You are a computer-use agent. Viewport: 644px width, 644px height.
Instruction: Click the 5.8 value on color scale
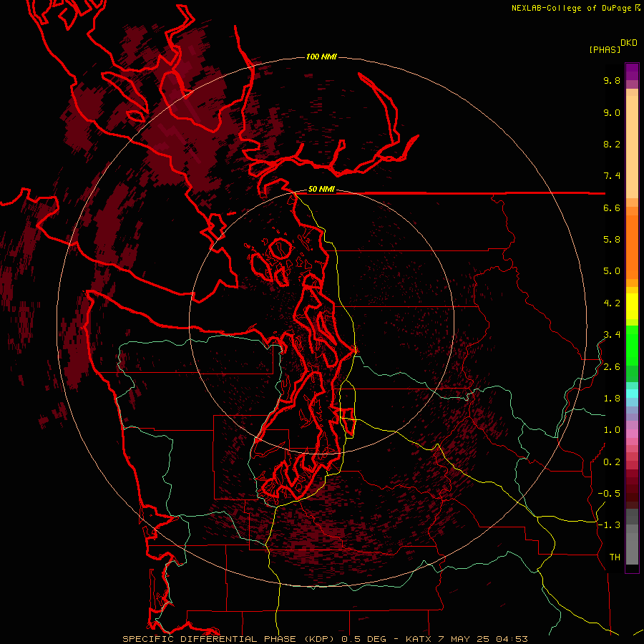point(612,240)
